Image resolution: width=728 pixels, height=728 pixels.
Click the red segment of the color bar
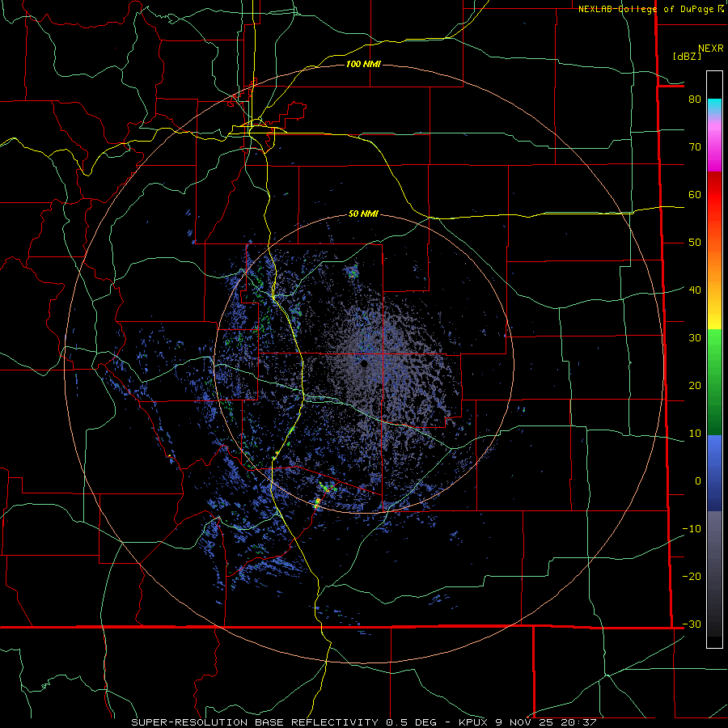tap(714, 195)
